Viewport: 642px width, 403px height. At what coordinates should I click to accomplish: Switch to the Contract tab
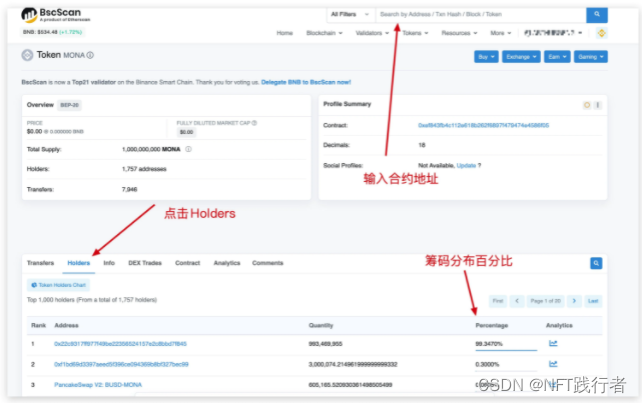click(188, 263)
